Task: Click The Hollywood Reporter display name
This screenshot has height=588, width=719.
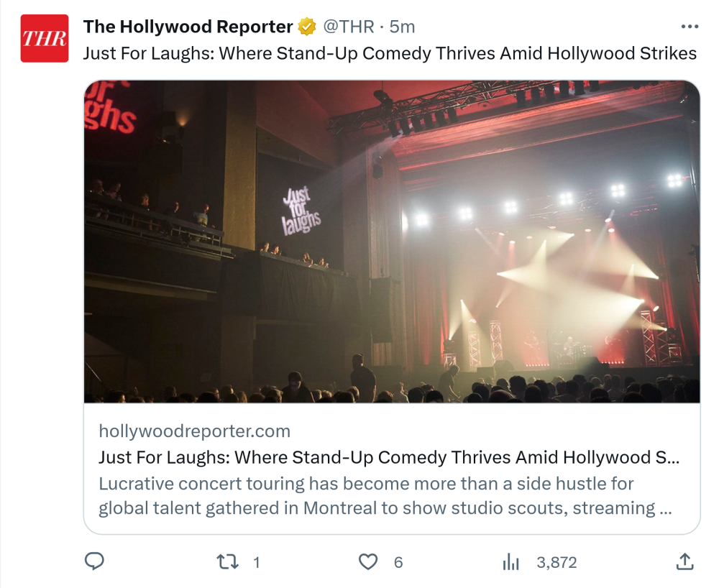Action: pos(188,27)
